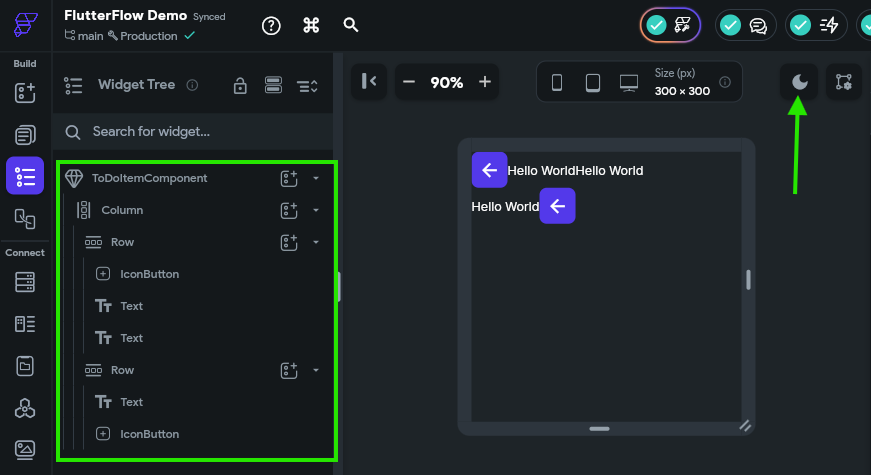
Task: Open keyboard shortcuts command icon
Action: tap(311, 25)
